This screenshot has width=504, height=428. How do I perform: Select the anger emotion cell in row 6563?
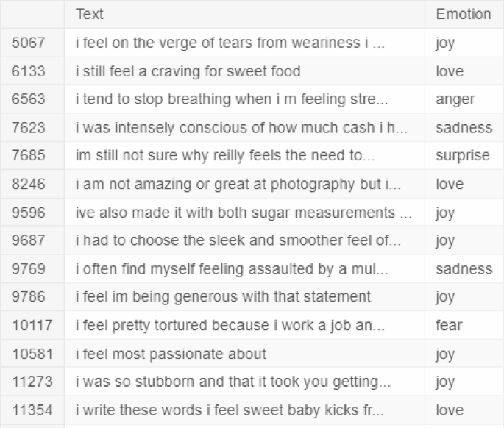click(455, 99)
